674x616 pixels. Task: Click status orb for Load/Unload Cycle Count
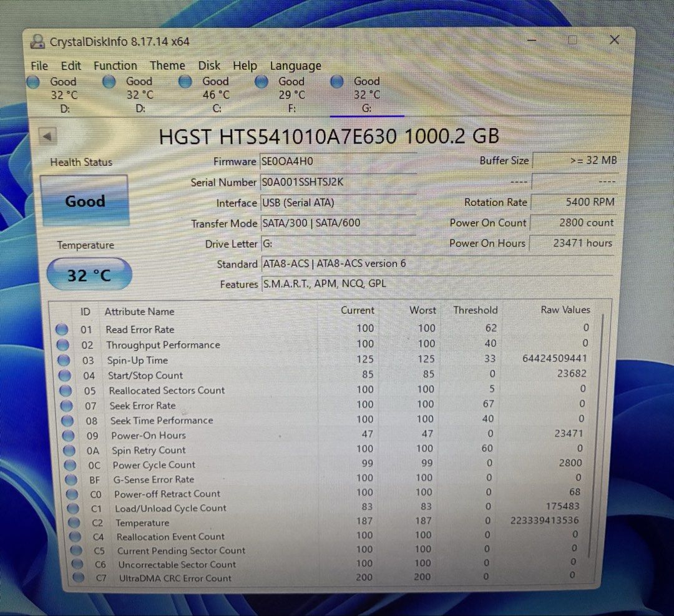click(73, 509)
